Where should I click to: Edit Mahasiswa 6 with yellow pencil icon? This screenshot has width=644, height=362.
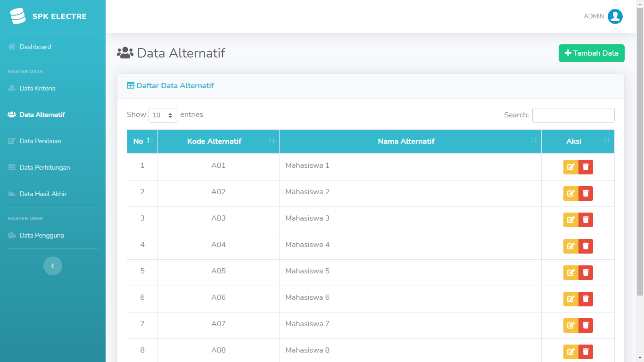(x=571, y=299)
